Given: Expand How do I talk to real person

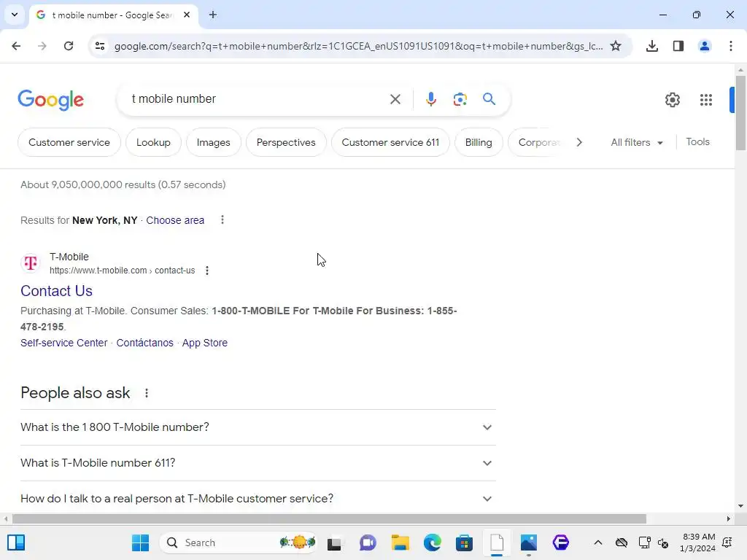Looking at the screenshot, I should coord(258,499).
